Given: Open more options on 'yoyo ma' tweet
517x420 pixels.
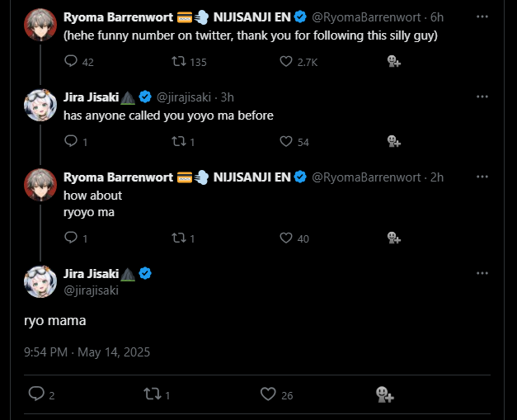Looking at the screenshot, I should pos(493,97).
